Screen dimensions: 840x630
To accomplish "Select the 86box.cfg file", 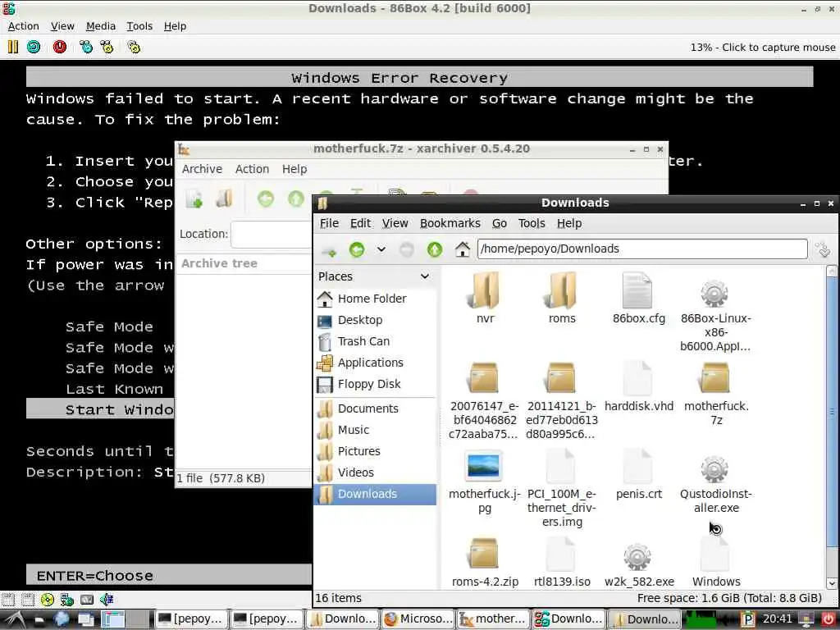I will pos(638,299).
